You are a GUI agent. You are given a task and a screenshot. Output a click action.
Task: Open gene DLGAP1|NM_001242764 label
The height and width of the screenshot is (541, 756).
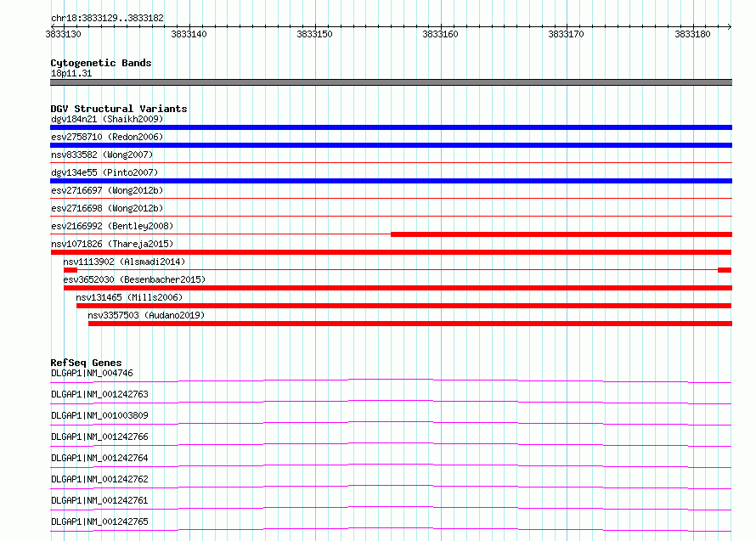coord(99,458)
